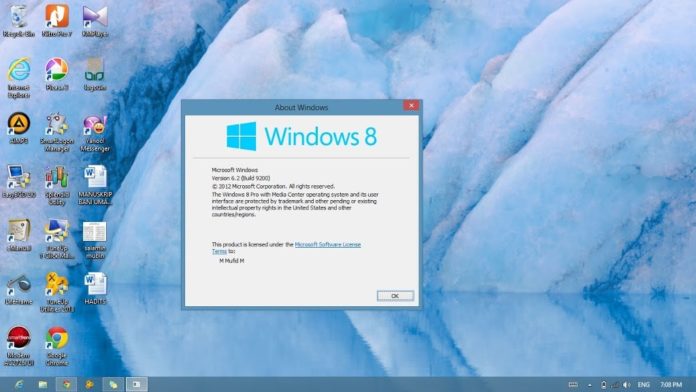Close the About Windows dialog
This screenshot has width=696, height=392.
coord(411,105)
